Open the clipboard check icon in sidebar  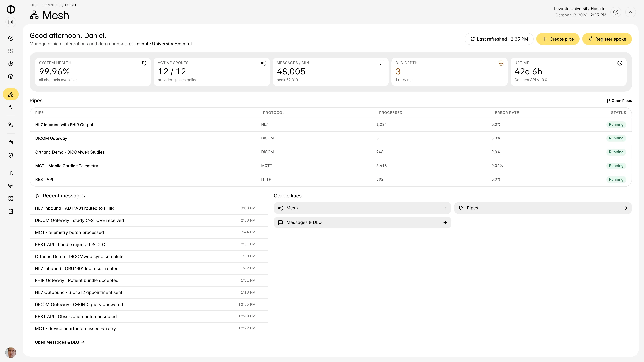11,211
